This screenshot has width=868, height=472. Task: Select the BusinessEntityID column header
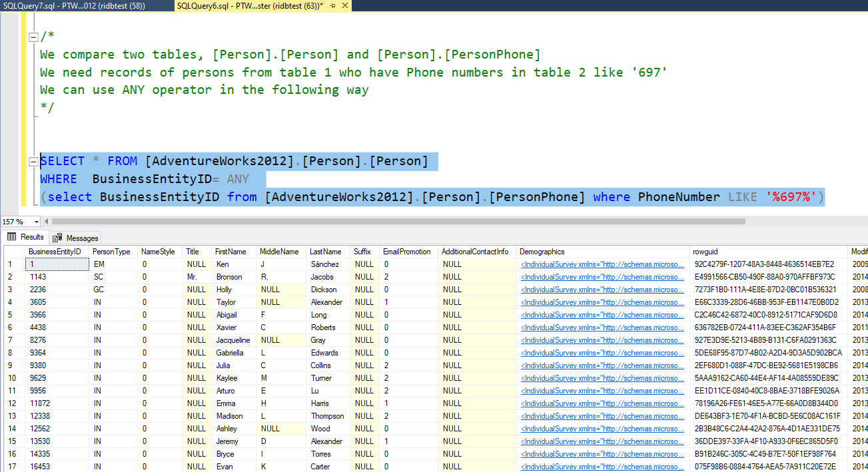[x=57, y=252]
